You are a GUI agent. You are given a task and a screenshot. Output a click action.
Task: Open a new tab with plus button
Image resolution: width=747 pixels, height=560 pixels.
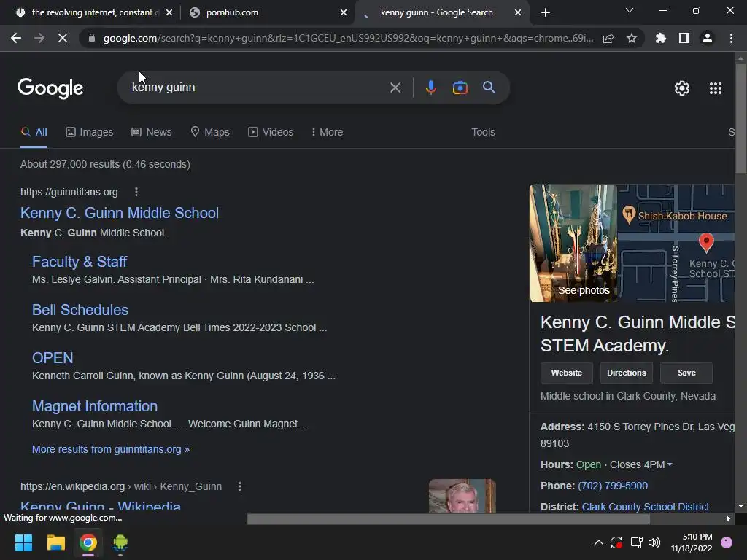pyautogui.click(x=546, y=12)
